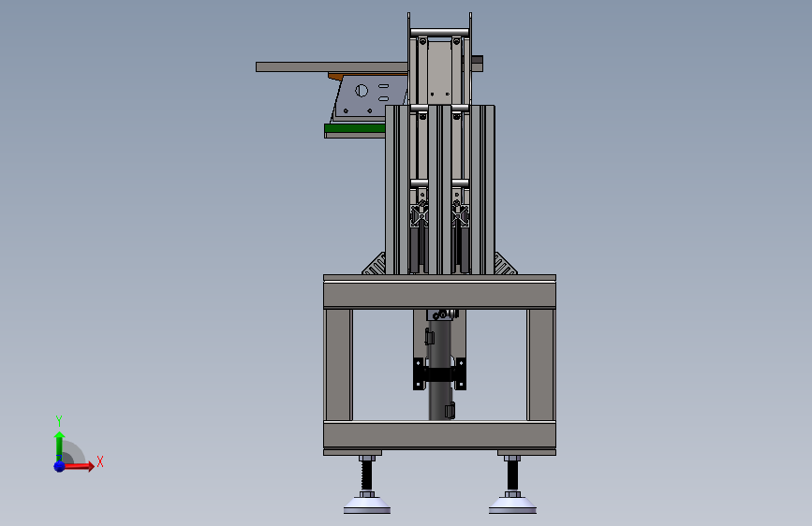
Task: Select the left vertical leg of the base frame
Action: 339,365
